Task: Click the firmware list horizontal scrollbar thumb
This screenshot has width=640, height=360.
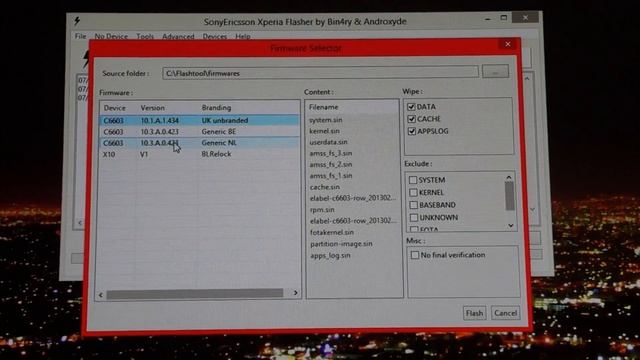Action: point(195,293)
